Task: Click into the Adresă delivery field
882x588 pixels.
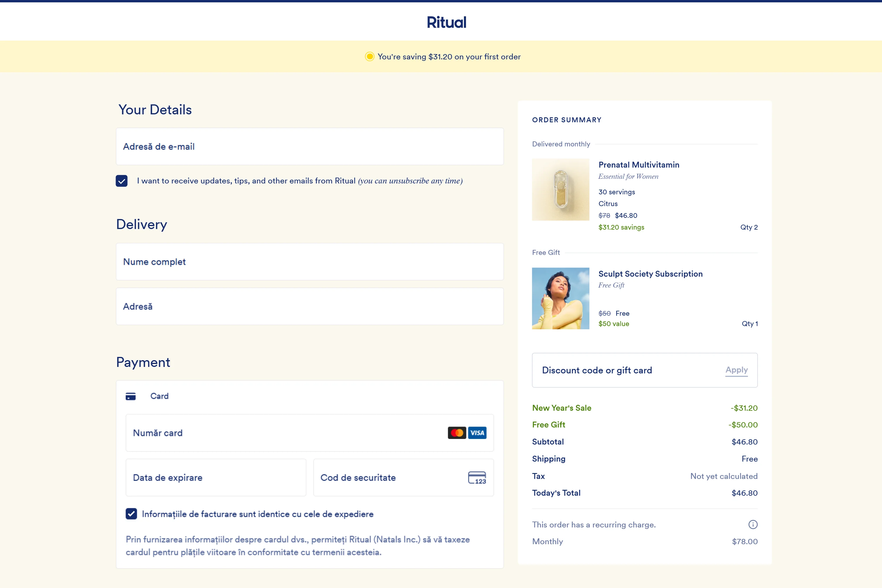Action: 309,306
